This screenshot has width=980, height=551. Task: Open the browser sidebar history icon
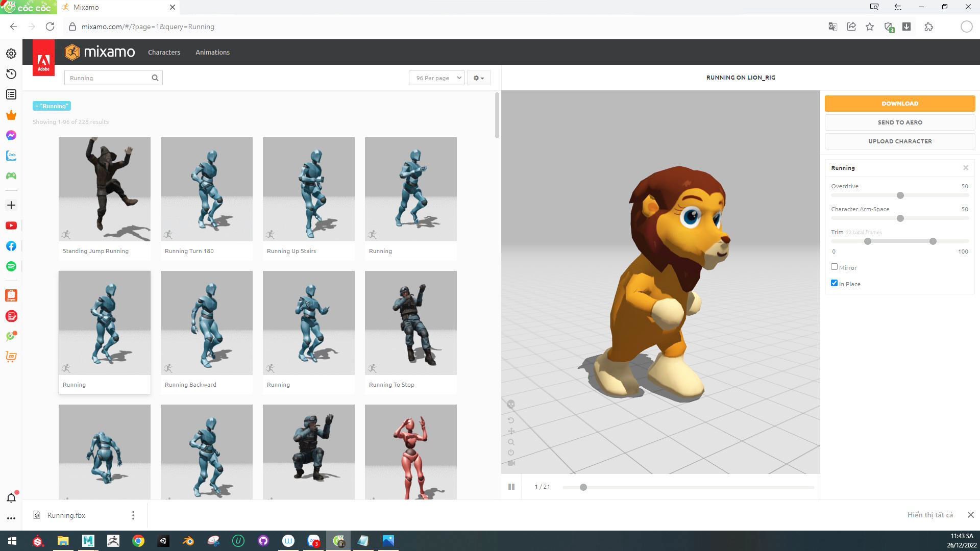pos(11,74)
